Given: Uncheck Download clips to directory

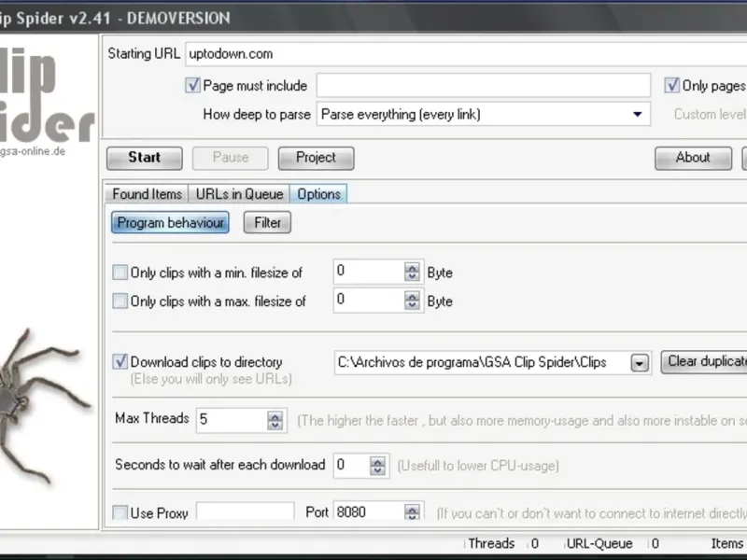Looking at the screenshot, I should click(x=120, y=361).
